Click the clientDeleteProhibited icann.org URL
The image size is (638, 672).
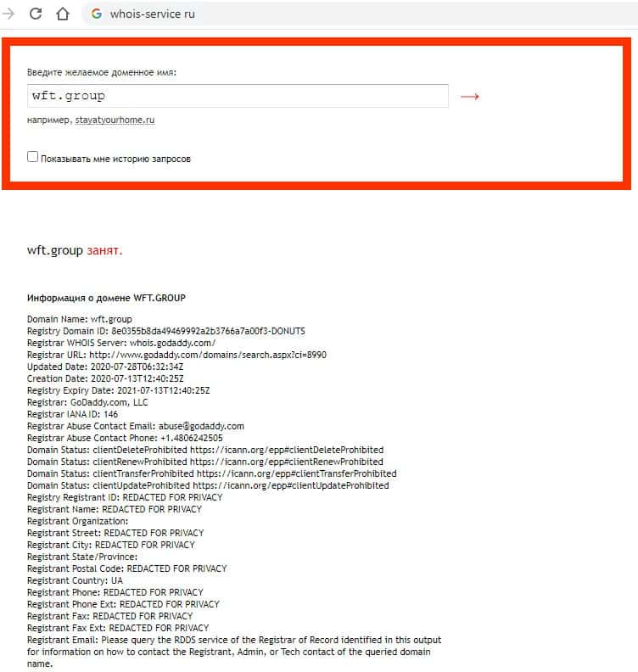(287, 450)
